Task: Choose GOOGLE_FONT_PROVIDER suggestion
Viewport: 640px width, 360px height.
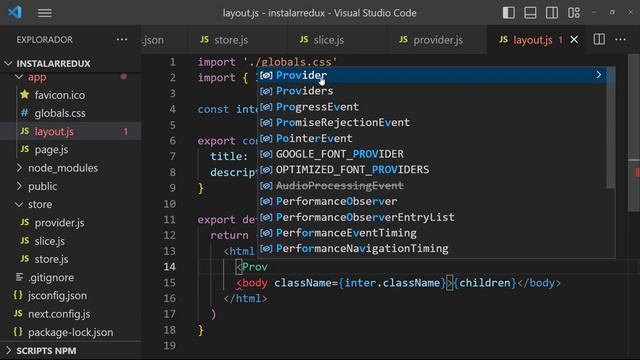Action: coord(432,154)
